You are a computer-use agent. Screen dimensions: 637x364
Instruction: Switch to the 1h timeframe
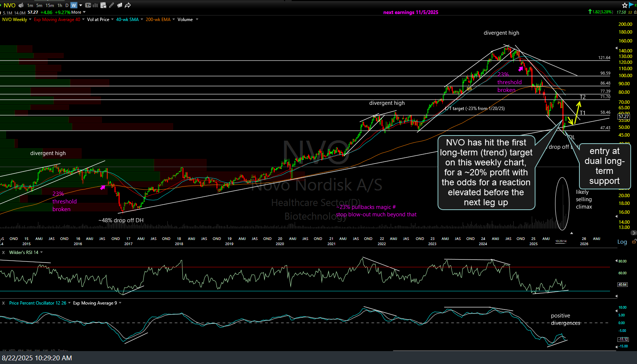[x=60, y=6]
